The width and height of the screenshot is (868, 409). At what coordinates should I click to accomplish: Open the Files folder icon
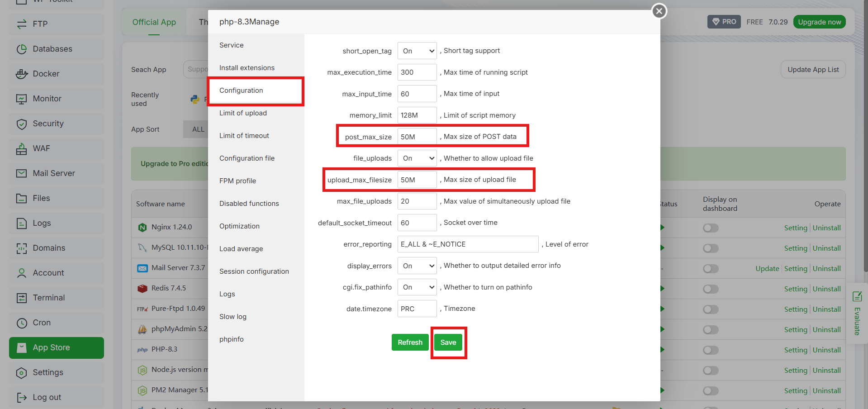pyautogui.click(x=22, y=198)
